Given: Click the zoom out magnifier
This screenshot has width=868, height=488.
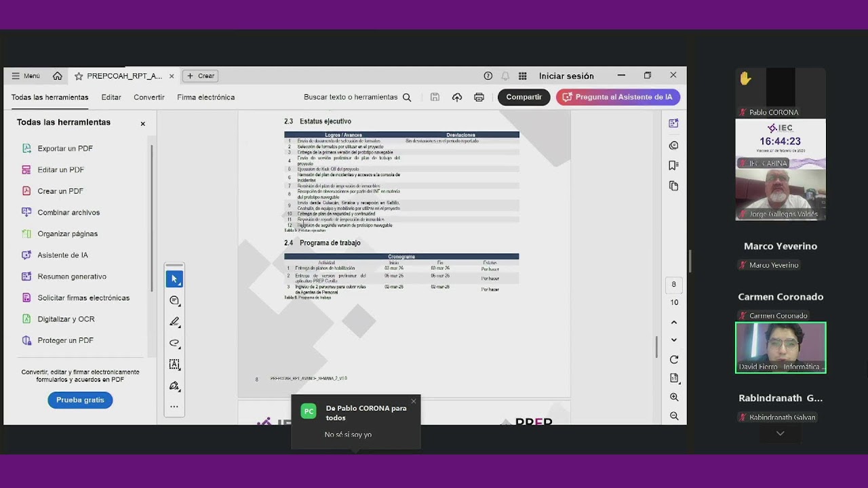Looking at the screenshot, I should click(x=673, y=416).
